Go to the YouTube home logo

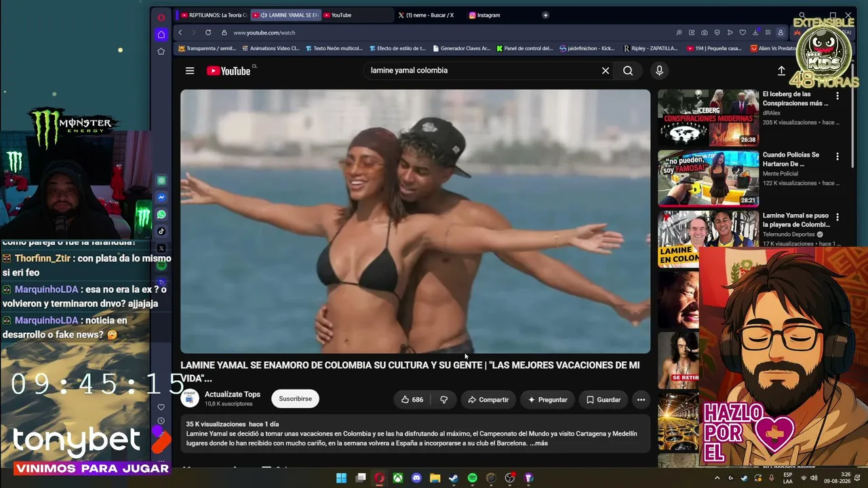pyautogui.click(x=229, y=70)
